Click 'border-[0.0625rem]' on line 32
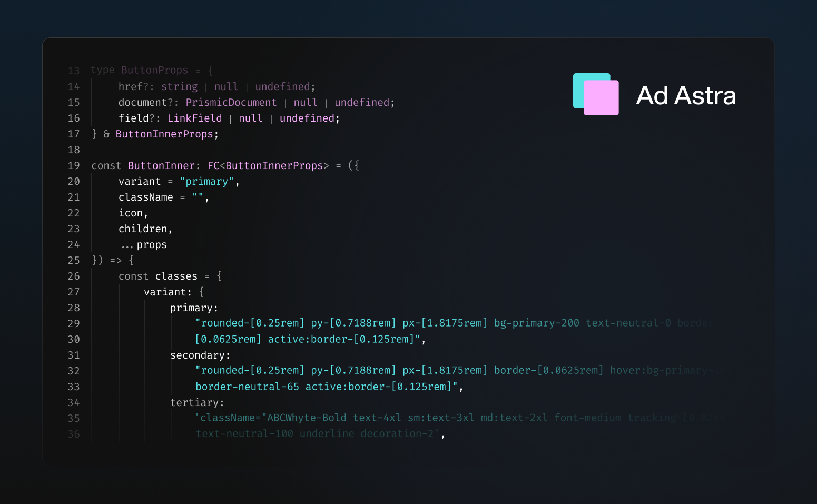Screen dimensions: 817x504 [549, 370]
